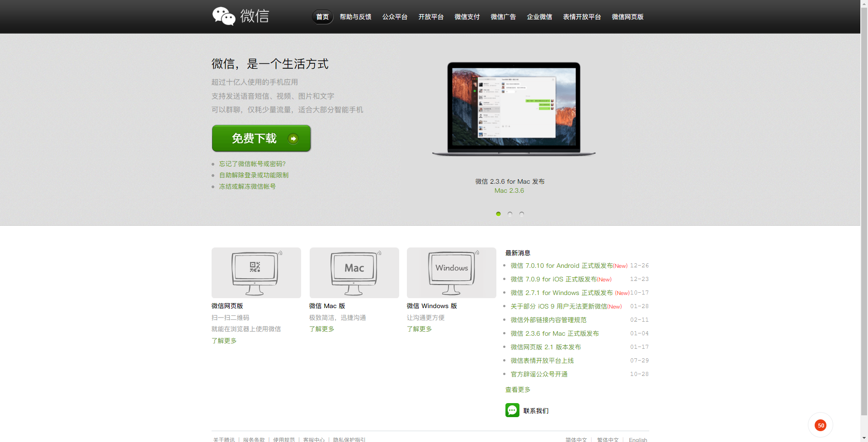Open the 帮助与反馈 nav item
This screenshot has width=868, height=442.
[355, 17]
